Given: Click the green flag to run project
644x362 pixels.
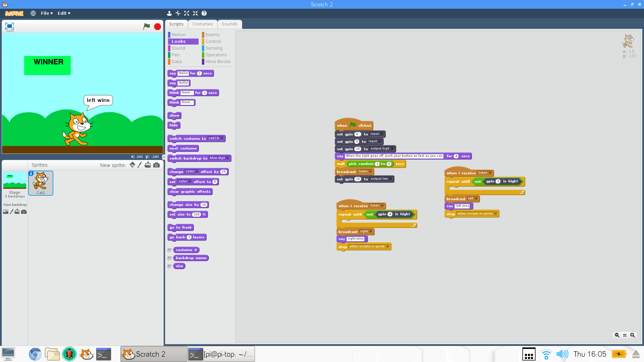Looking at the screenshot, I should [147, 26].
